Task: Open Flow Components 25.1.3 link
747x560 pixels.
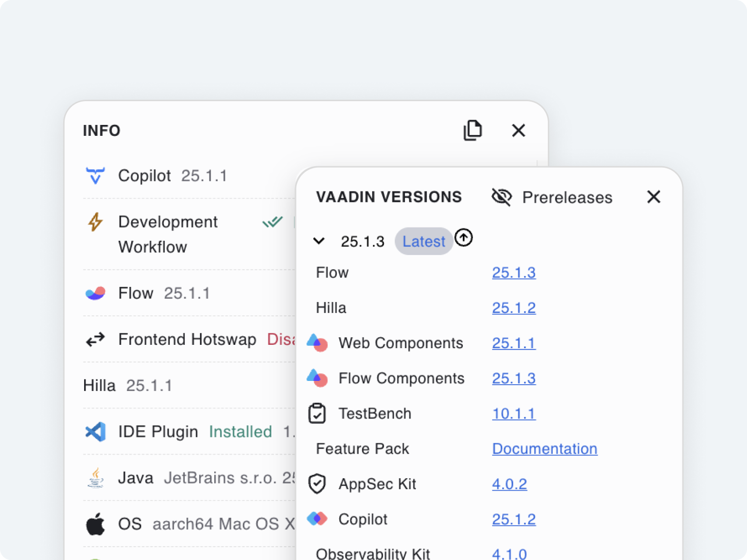Action: pos(514,378)
